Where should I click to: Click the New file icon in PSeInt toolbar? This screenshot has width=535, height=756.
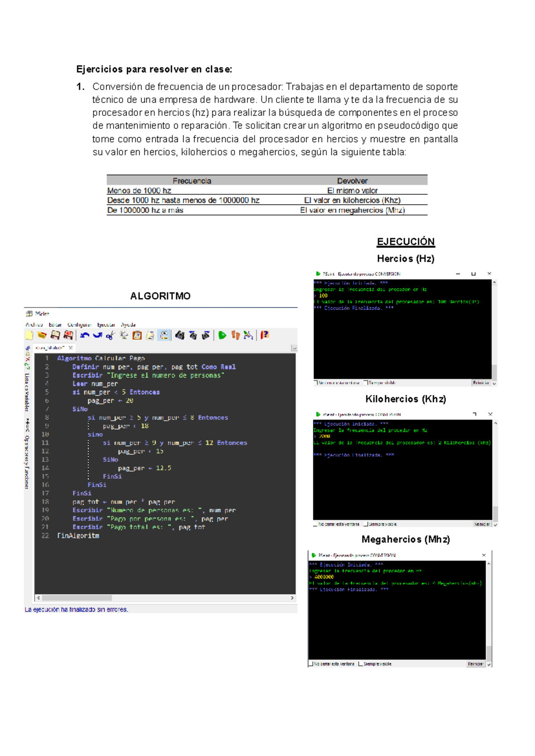tap(29, 335)
